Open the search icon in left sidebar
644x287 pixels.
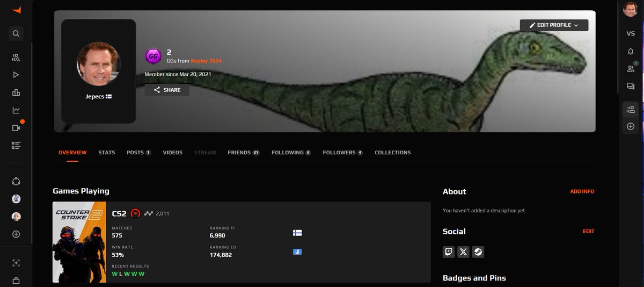pyautogui.click(x=16, y=34)
